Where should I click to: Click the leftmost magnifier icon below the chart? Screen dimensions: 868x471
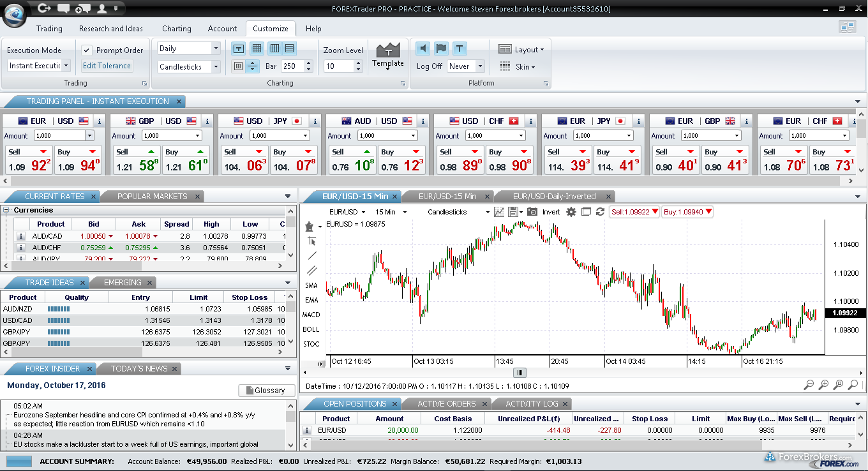pyautogui.click(x=809, y=385)
